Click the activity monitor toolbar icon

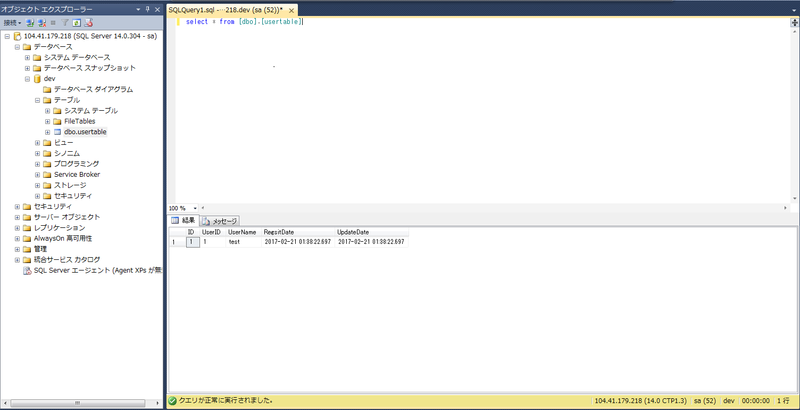point(89,23)
